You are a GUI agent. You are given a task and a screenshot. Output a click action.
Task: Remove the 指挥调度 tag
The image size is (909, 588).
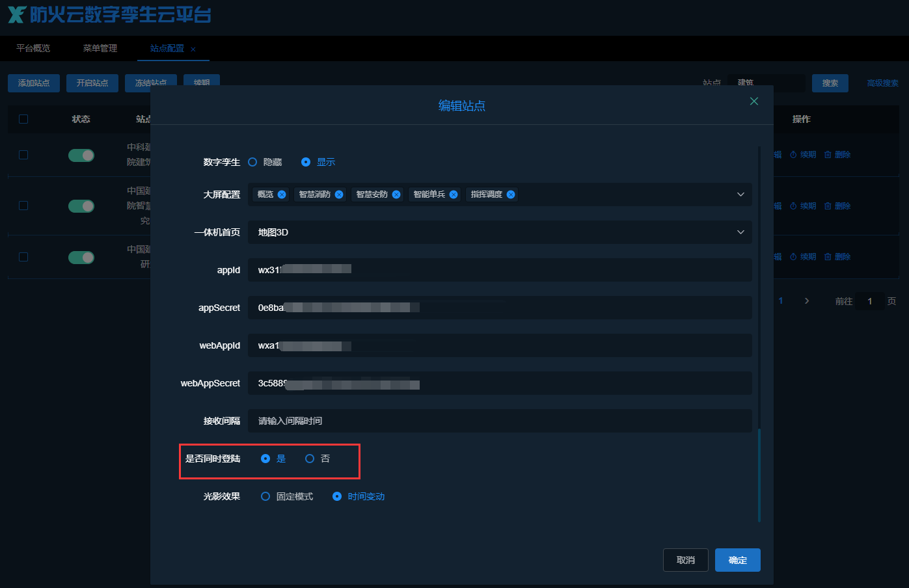[511, 194]
